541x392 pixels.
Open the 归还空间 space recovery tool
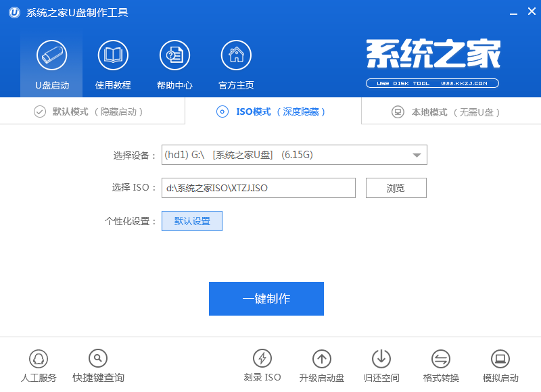[381, 365]
